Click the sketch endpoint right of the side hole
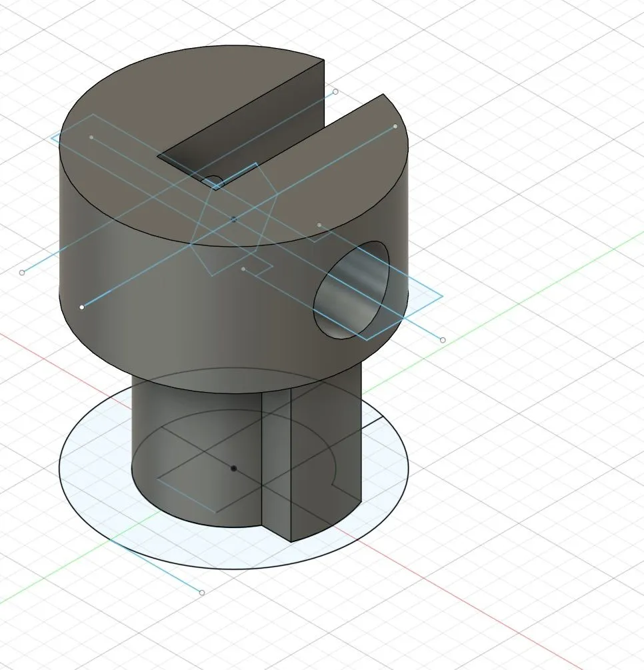This screenshot has width=644, height=670. tap(443, 340)
